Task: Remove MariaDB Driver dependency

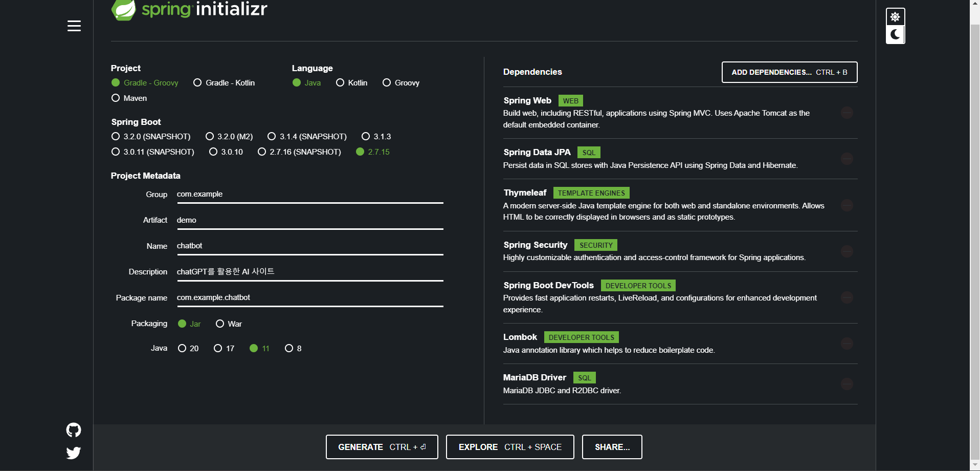Action: [x=847, y=384]
